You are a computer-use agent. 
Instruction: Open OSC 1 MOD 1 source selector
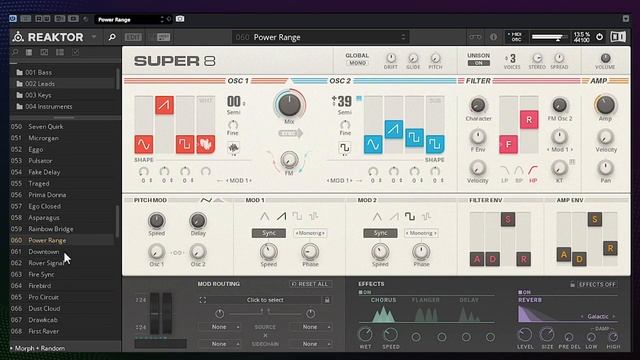(239, 180)
